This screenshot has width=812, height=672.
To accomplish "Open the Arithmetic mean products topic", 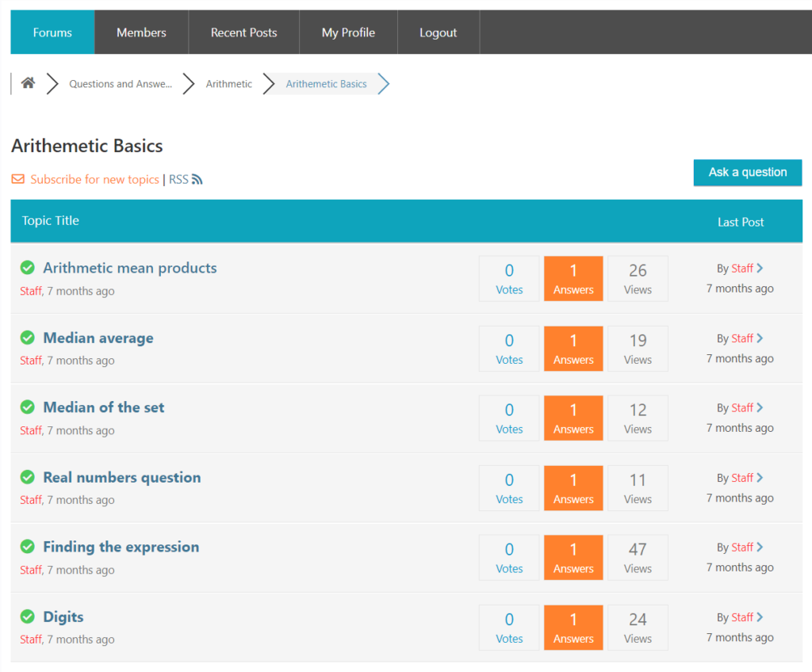I will coord(129,267).
